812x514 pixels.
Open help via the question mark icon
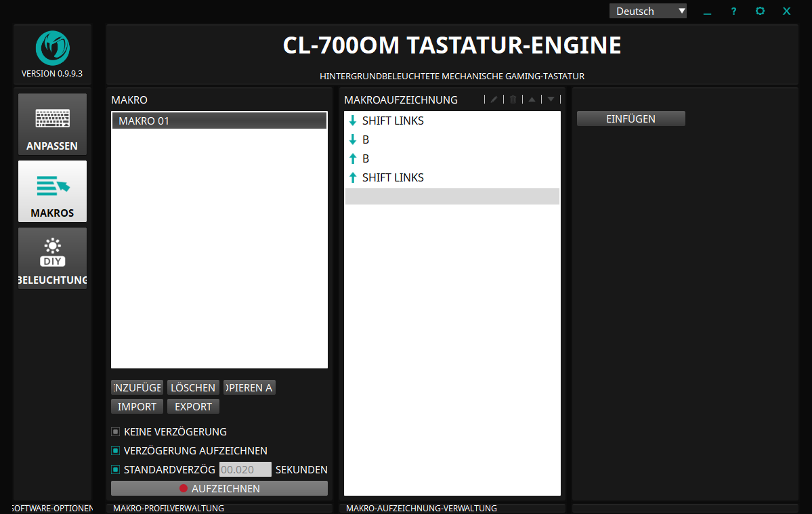point(733,12)
